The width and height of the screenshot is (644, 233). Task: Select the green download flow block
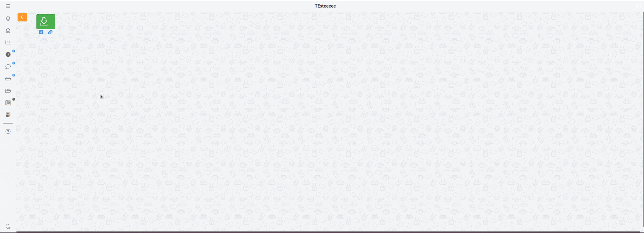pos(46,22)
